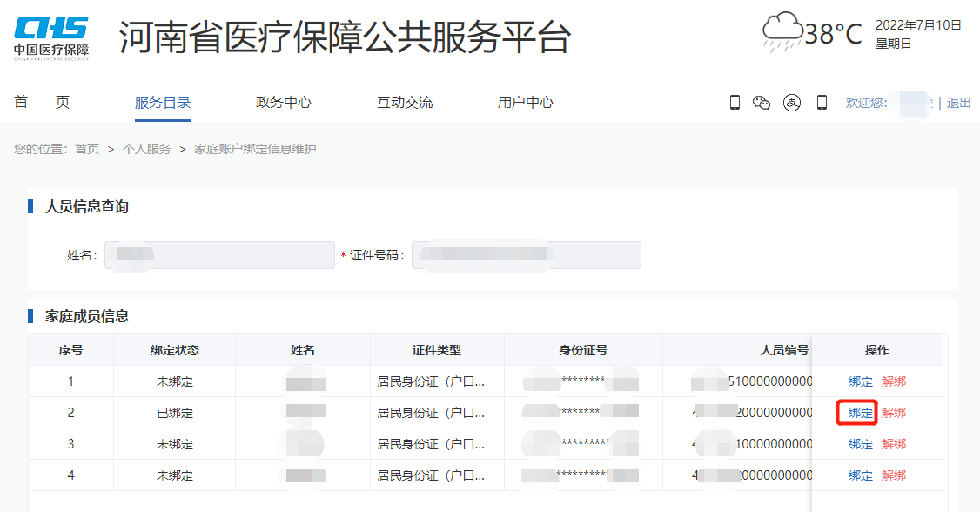Open the Alipay mini program icon
Screen dimensions: 980x512
791,102
